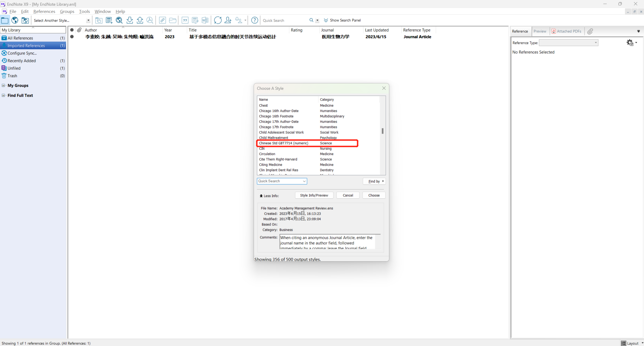Viewport: 644px width, 346px height.
Task: Click the Import down-arrow icon
Action: click(x=130, y=20)
